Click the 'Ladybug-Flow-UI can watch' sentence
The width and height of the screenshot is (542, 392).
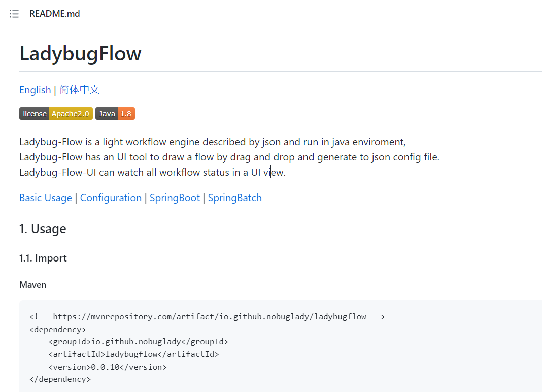152,172
